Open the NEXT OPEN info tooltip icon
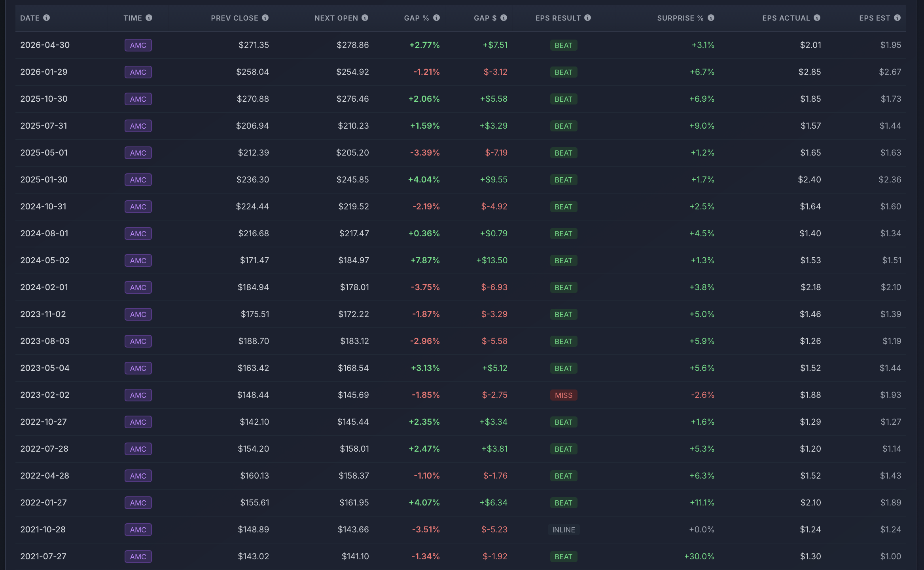The height and width of the screenshot is (570, 924). (365, 18)
